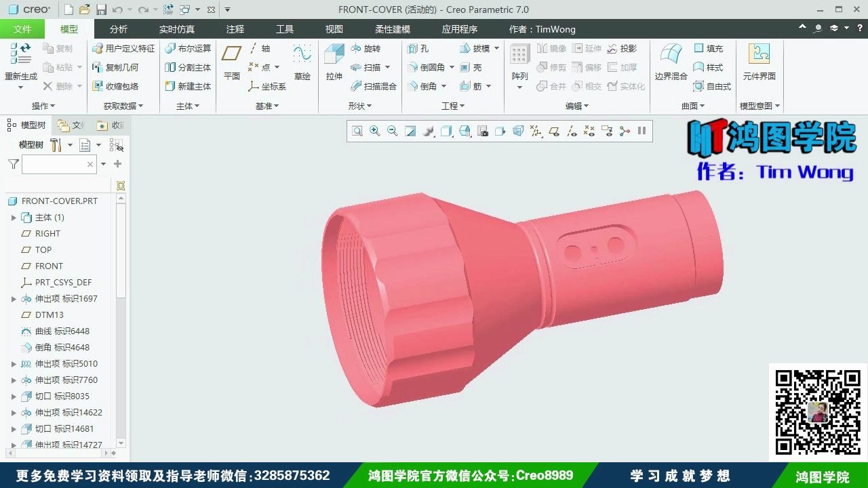This screenshot has width=868, height=488.
Task: Switch to the 分析 ribbon tab
Action: click(x=118, y=28)
